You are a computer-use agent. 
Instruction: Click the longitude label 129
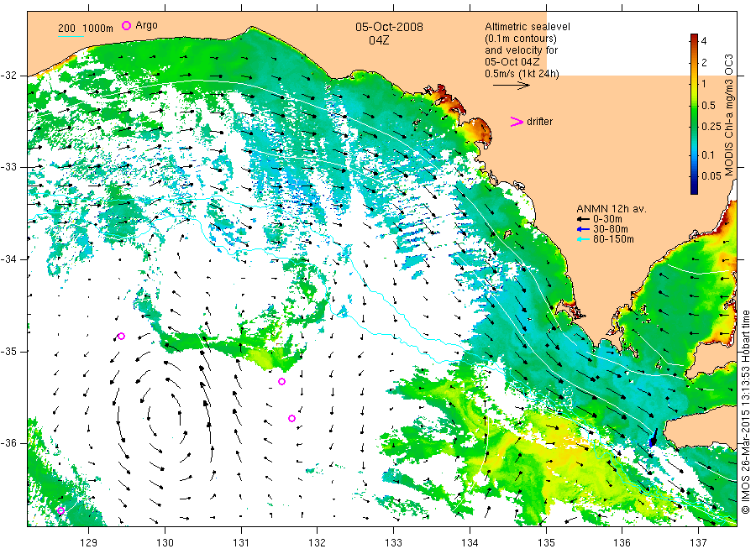click(89, 543)
